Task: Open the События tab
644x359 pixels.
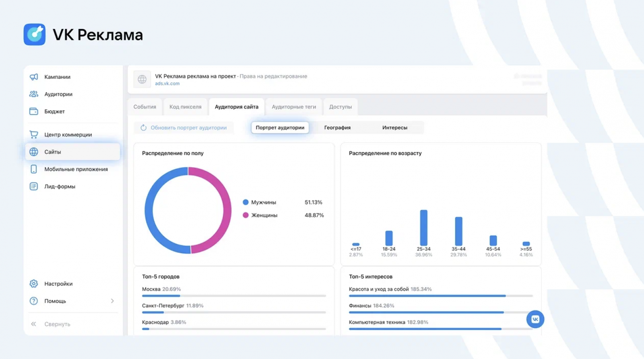Action: tap(145, 107)
